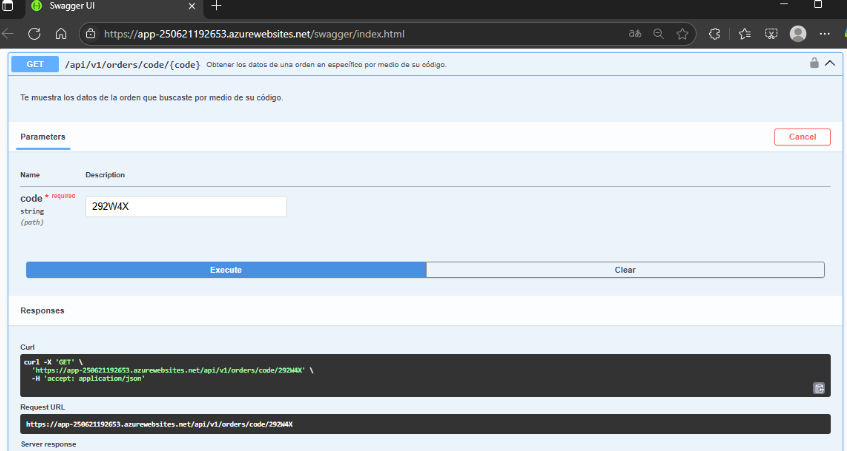Click the 'Curl' label above the command
The image size is (847, 451).
(x=27, y=347)
